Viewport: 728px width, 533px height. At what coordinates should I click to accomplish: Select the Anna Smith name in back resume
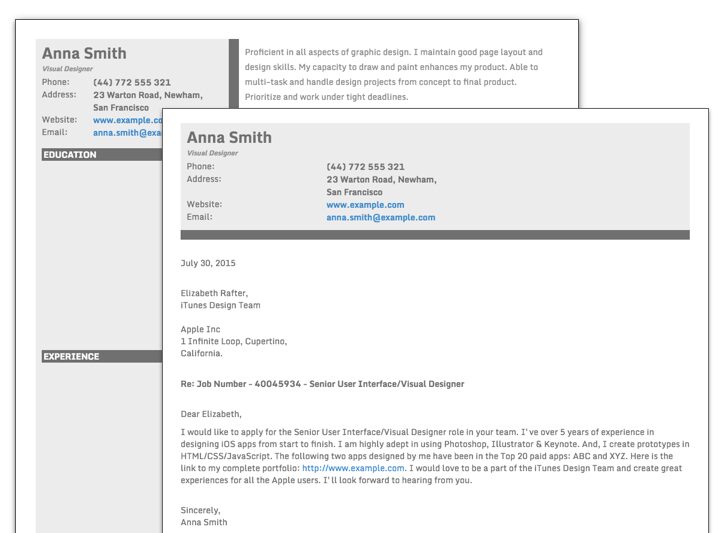[x=84, y=53]
